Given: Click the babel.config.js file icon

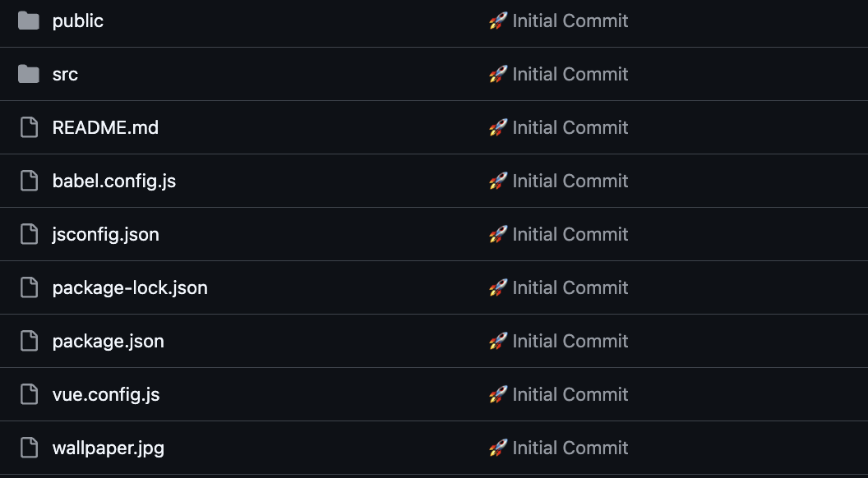Looking at the screenshot, I should click(29, 181).
